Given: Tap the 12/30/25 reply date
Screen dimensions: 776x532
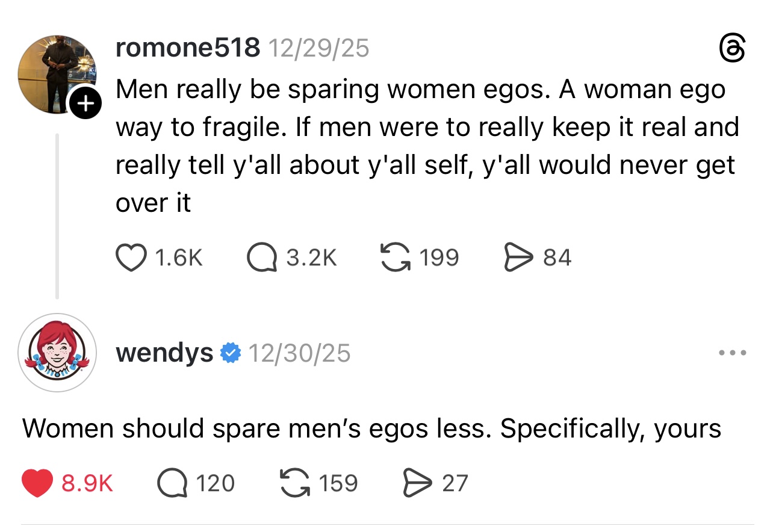Looking at the screenshot, I should click(299, 353).
